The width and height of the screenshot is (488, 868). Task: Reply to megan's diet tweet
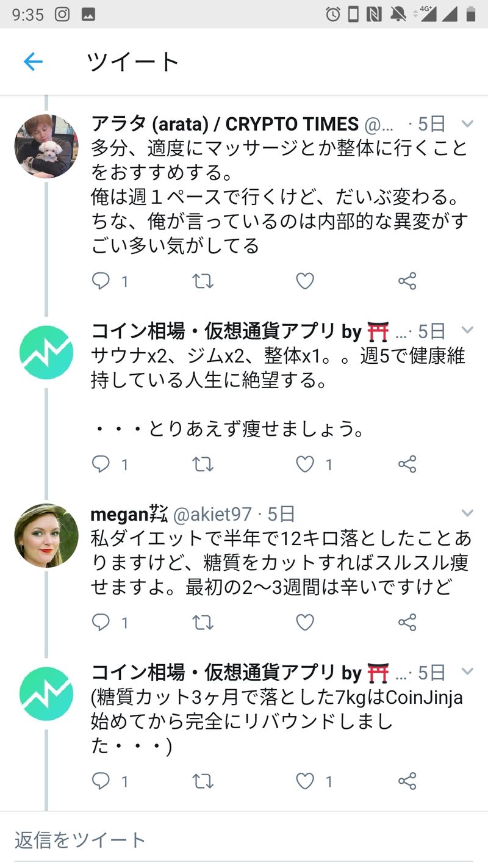(x=101, y=622)
